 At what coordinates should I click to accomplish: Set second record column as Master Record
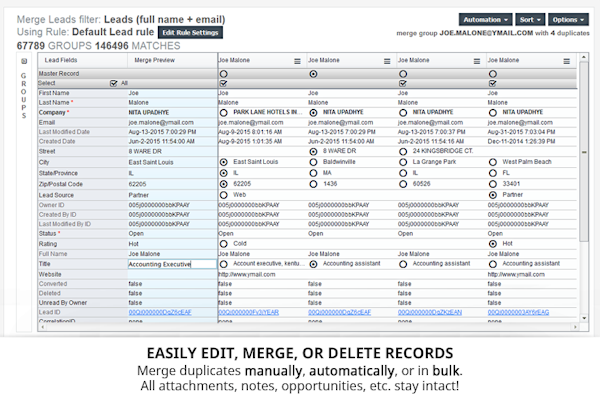tap(314, 73)
